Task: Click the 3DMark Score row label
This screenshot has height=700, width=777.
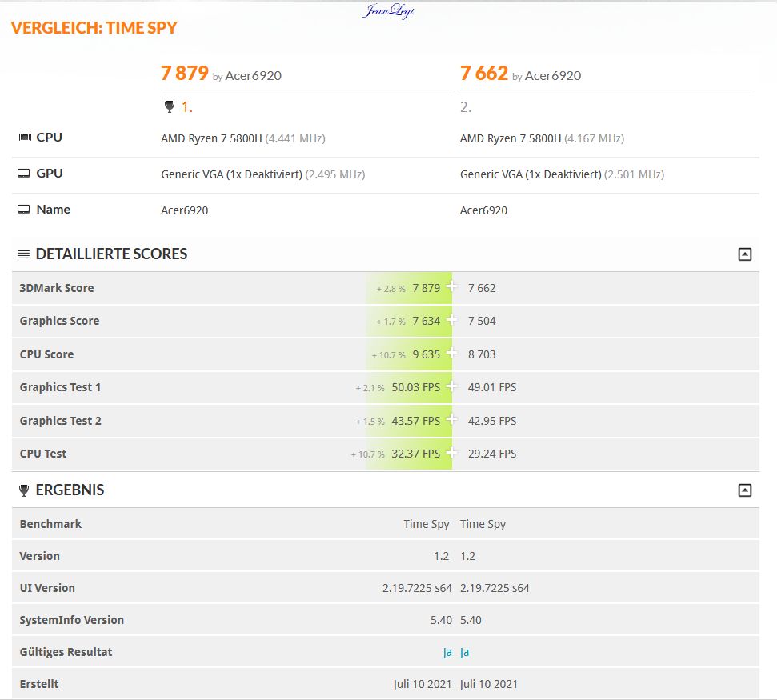Action: point(57,288)
